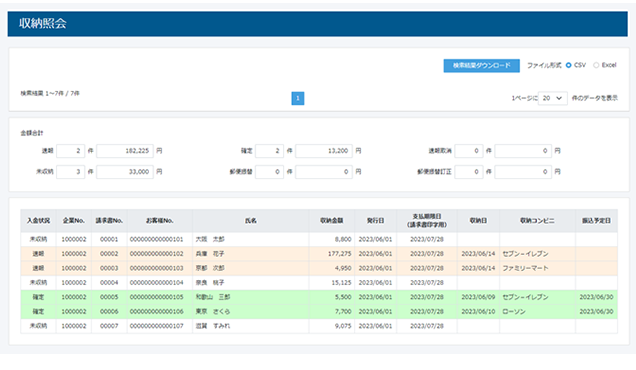
Task: Click the 速報取消 count field
Action: [x=468, y=151]
